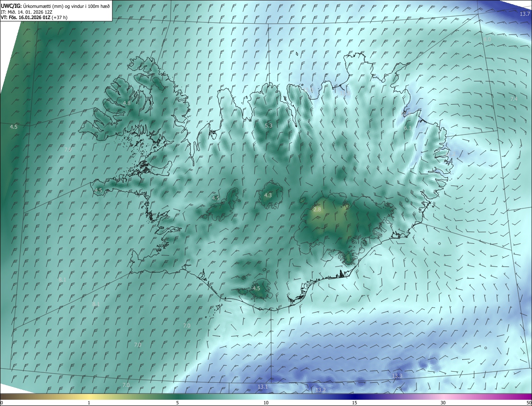Click the 5 tick on the colour scale
Image resolution: width=532 pixels, height=406 pixels.
177,403
